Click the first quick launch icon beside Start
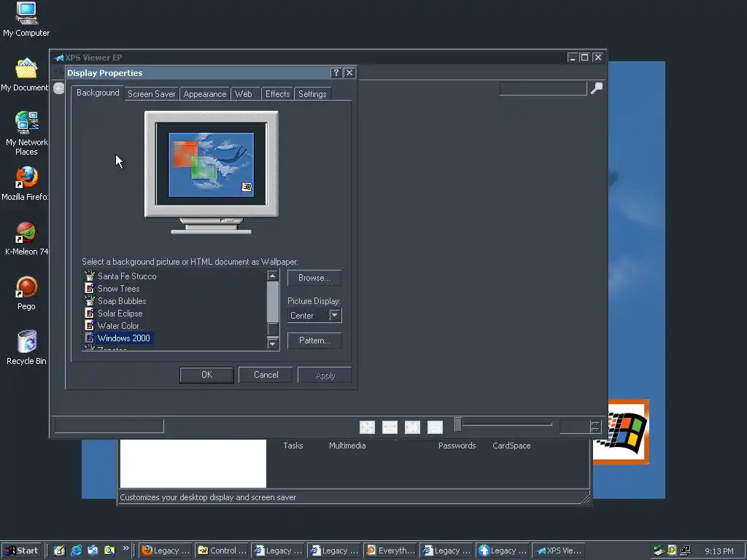 [60, 551]
